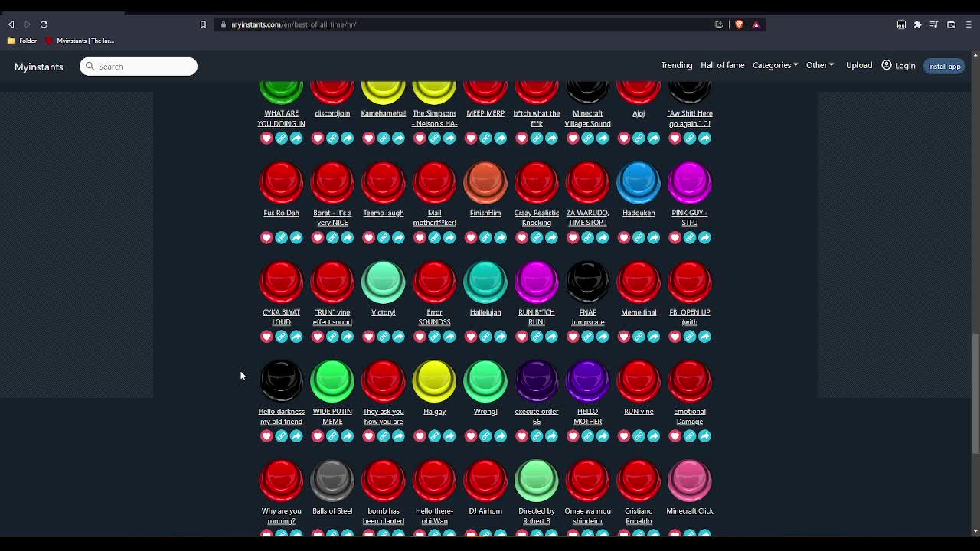Favorite the Hadouken sound
Viewport: 980px width, 551px height.
click(624, 237)
